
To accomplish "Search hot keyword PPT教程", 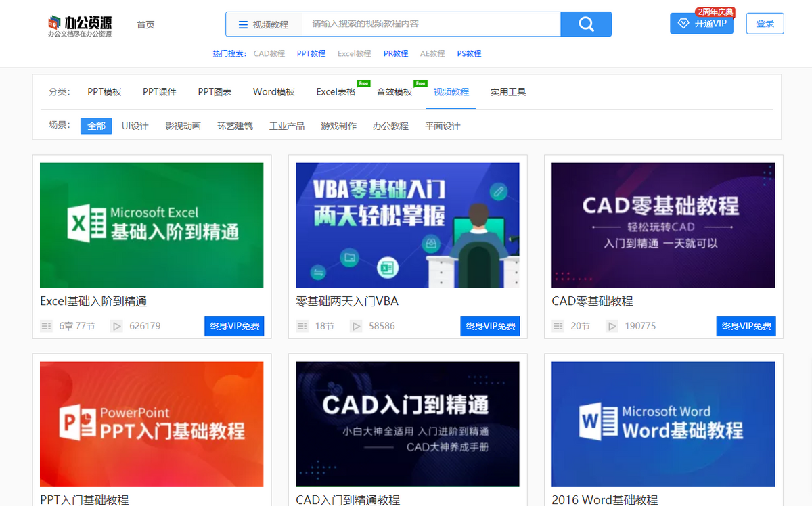I will point(311,53).
